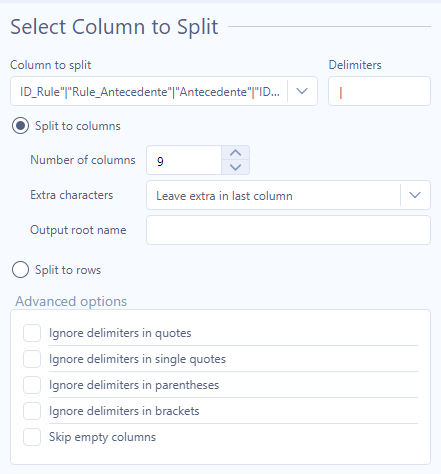441x474 pixels.
Task: Select the Number of columns value field
Action: 184,160
